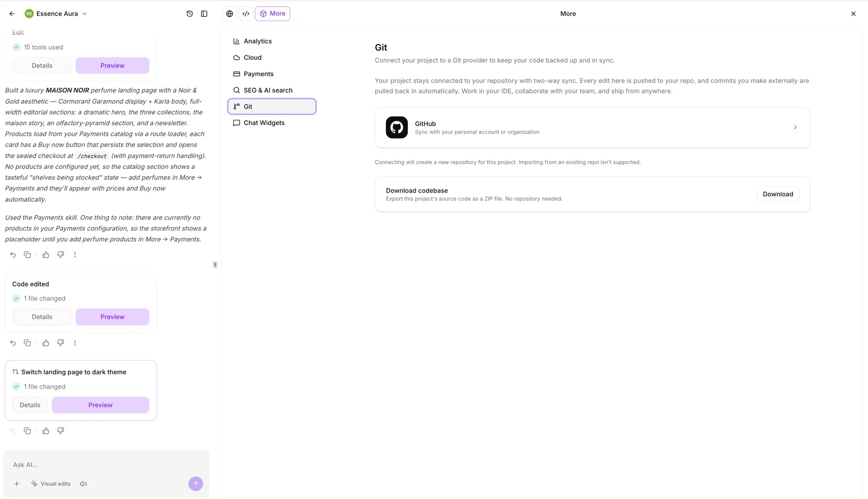Click the plus attach icon in the chat box
Viewport: 868px width, 499px height.
(x=16, y=484)
